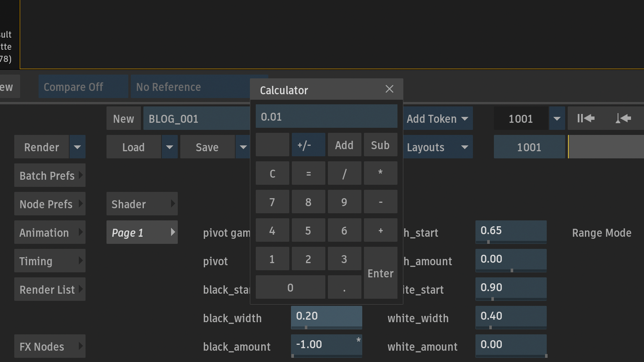Open the Node Prefs menu
This screenshot has height=362, width=644.
tap(50, 204)
